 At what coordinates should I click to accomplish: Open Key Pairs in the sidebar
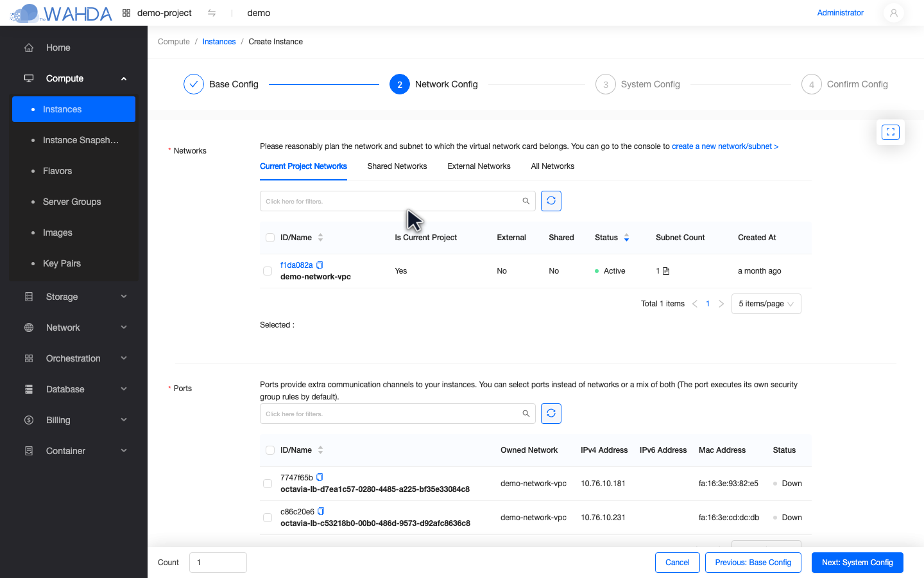(x=74, y=263)
